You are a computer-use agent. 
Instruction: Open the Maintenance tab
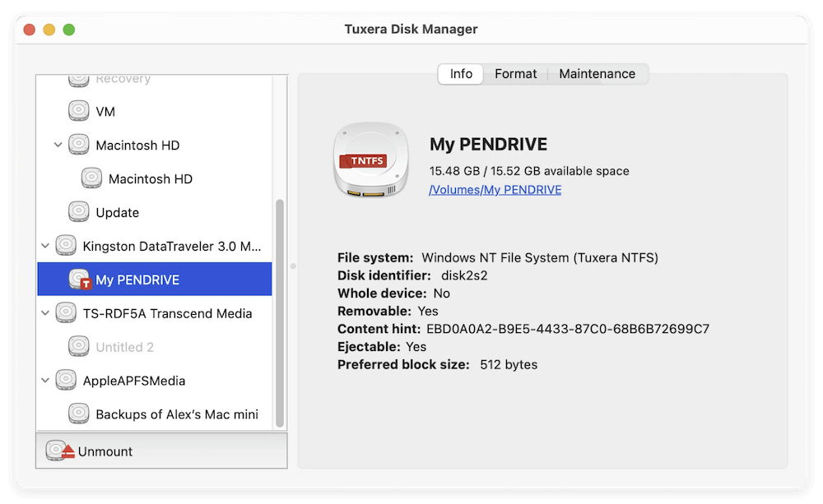tap(597, 73)
